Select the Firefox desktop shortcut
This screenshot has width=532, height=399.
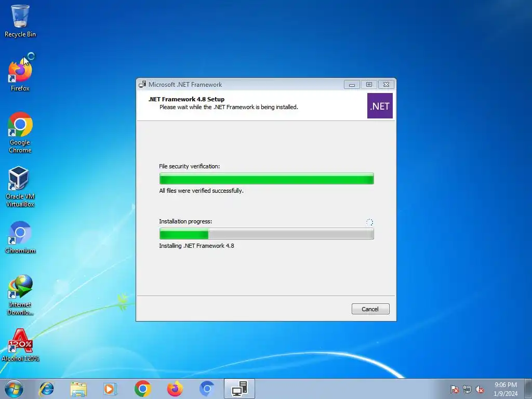20,75
